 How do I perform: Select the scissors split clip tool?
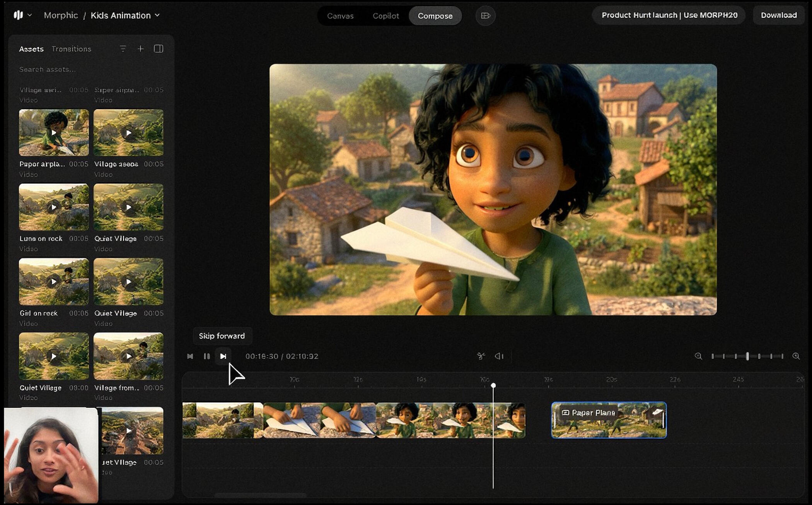[x=481, y=356]
